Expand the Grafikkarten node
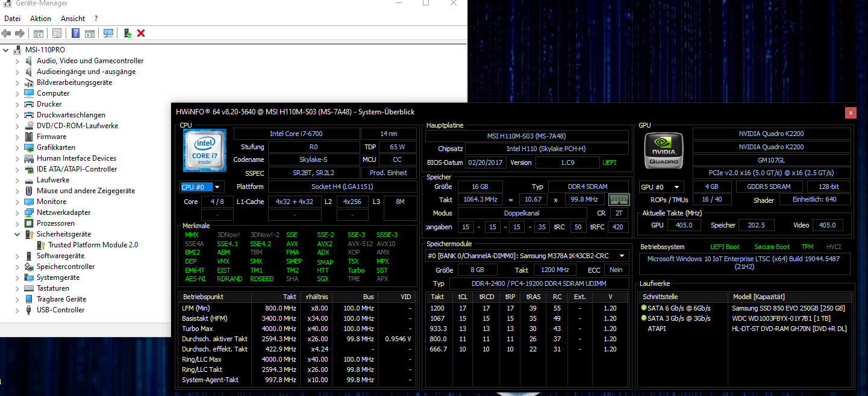868x396 pixels. [17, 147]
